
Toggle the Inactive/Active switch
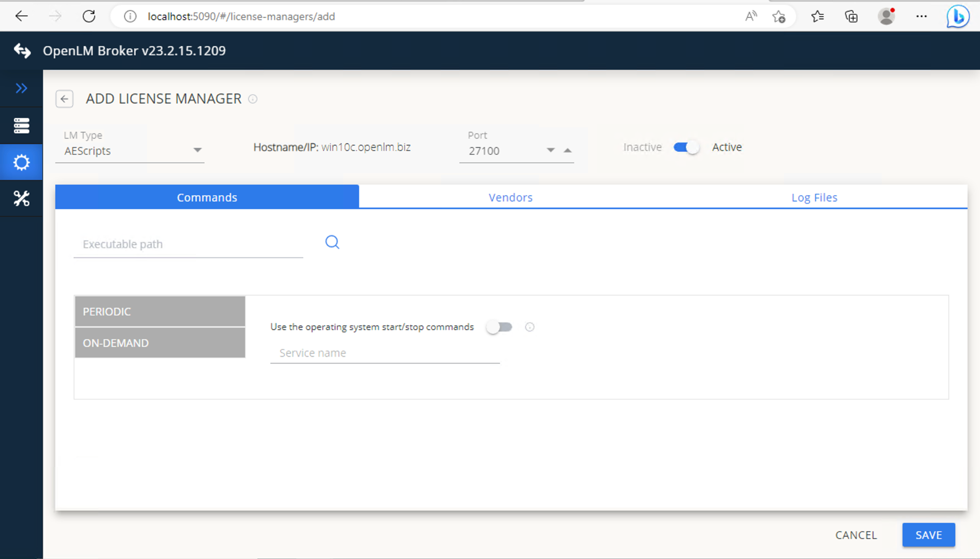point(686,147)
